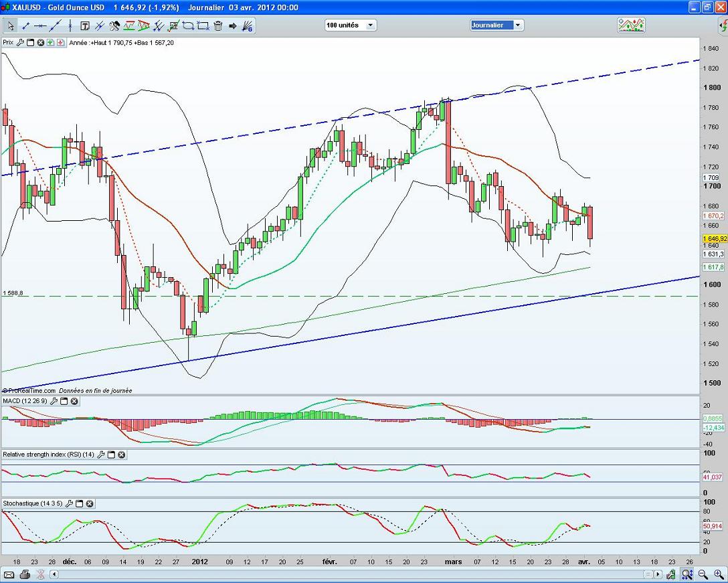728x583 pixels.
Task: Expand the right side panel arrow
Action: (721, 26)
